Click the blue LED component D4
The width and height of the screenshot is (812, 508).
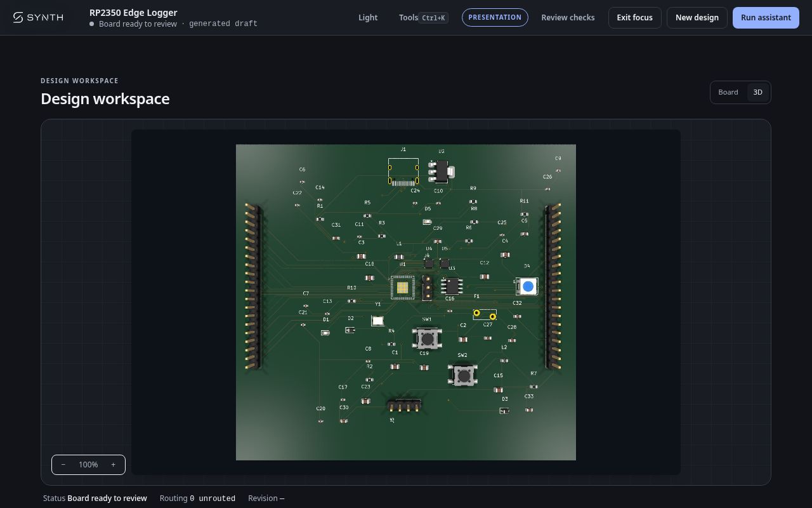(527, 286)
